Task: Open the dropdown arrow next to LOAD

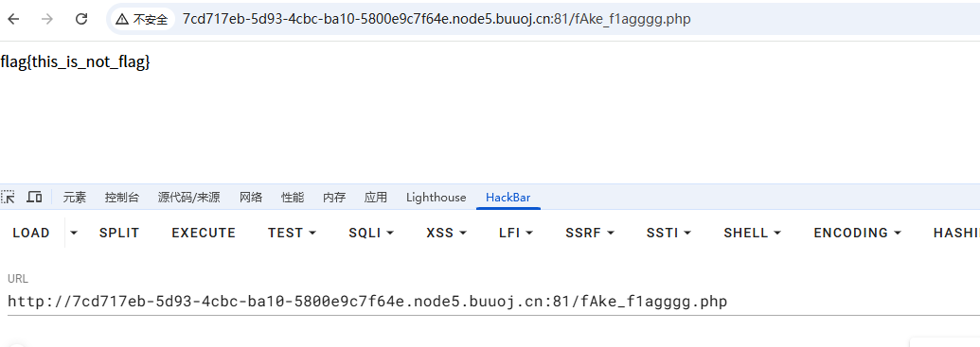Action: click(x=74, y=233)
